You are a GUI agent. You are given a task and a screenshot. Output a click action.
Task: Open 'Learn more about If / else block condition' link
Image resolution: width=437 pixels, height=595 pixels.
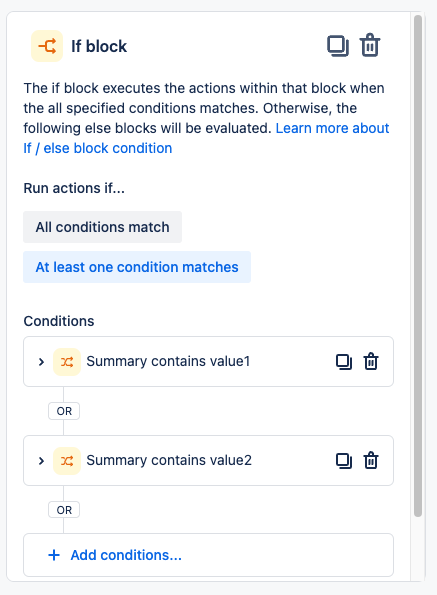coord(206,138)
